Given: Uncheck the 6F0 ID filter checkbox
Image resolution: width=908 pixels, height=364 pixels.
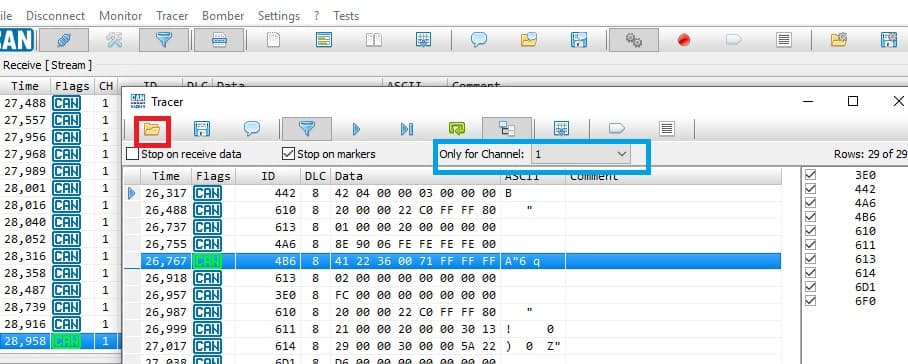Looking at the screenshot, I should click(x=811, y=300).
